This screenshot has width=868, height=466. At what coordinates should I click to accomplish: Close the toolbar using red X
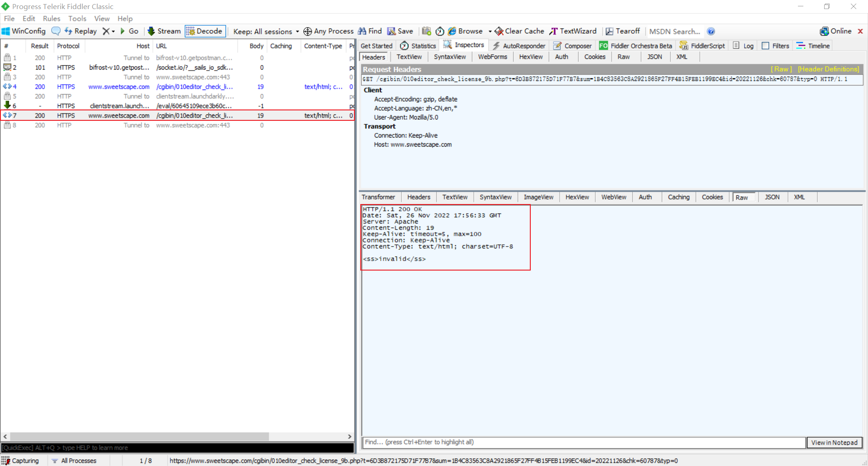pos(860,31)
